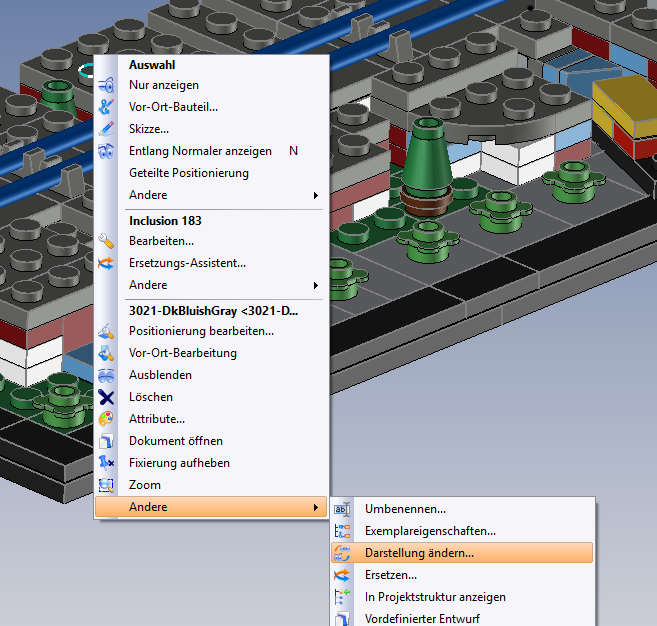Choose Dokument öffnen
The height and width of the screenshot is (626, 657).
[211, 441]
